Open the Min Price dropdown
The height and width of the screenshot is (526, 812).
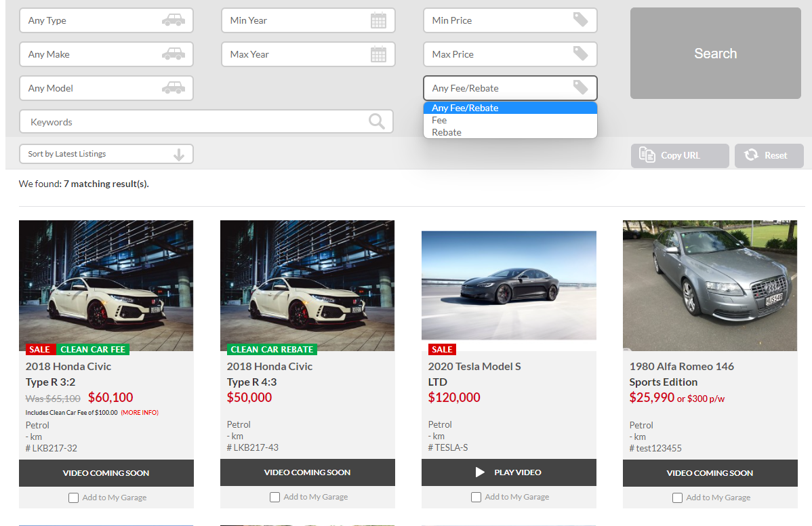point(510,20)
